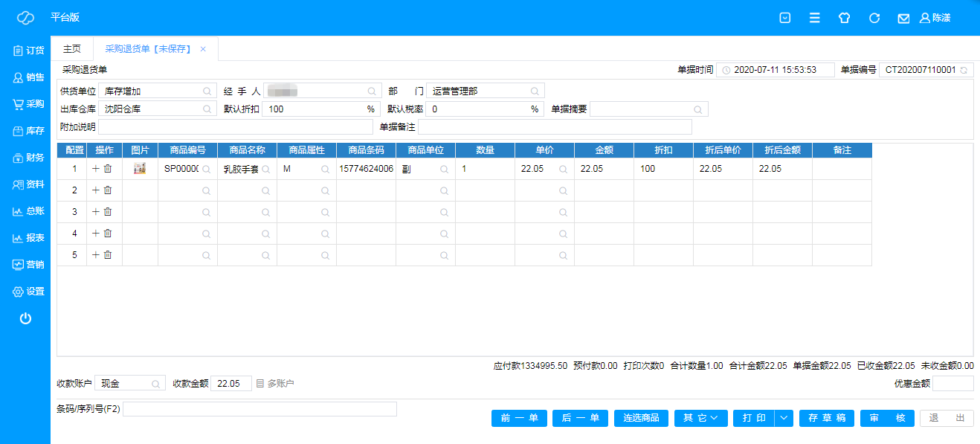Switch to the 主页 home tab
980x444 pixels.
72,49
